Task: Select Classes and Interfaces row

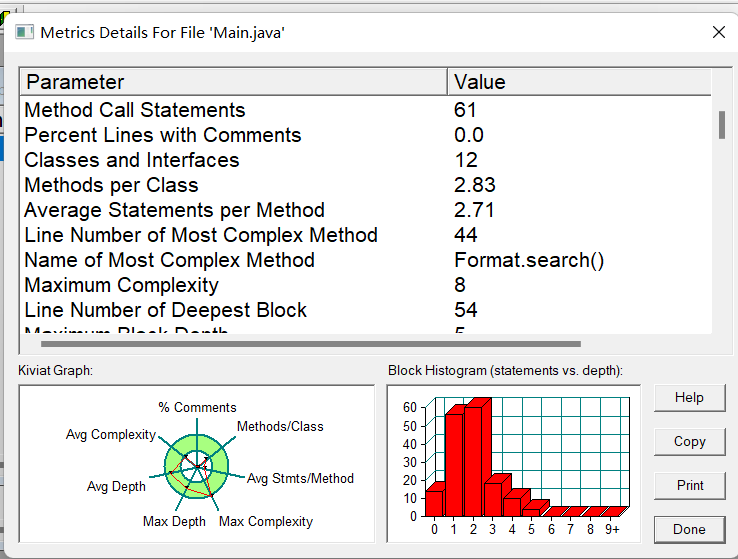Action: 366,160
